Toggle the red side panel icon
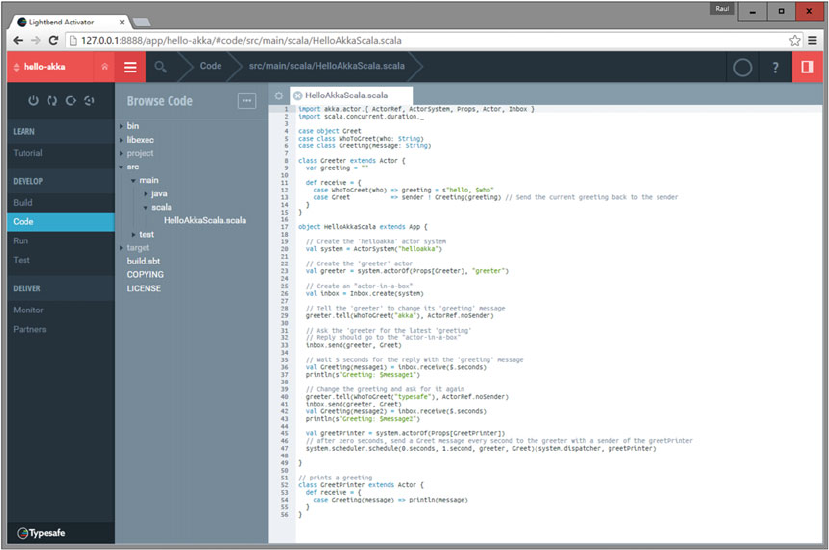 807,67
